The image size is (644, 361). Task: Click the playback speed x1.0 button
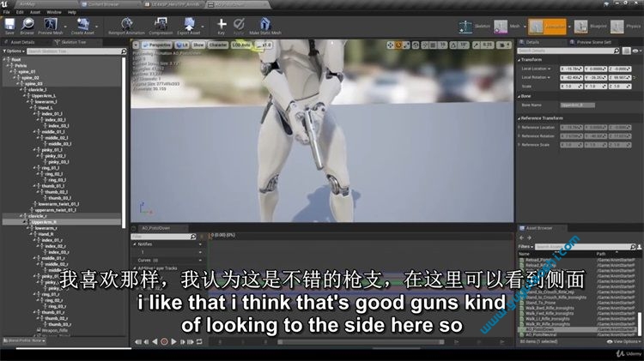pyautogui.click(x=264, y=45)
